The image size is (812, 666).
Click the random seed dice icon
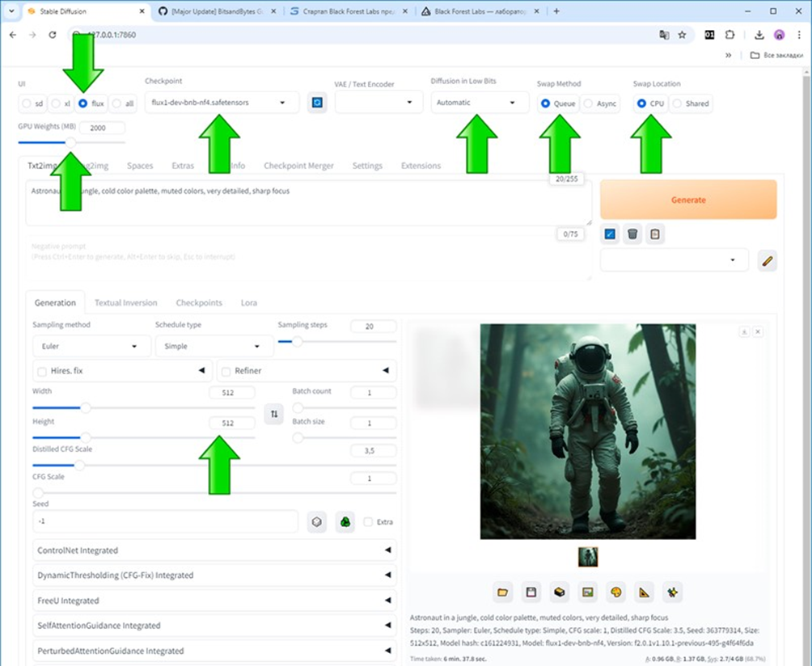[318, 522]
